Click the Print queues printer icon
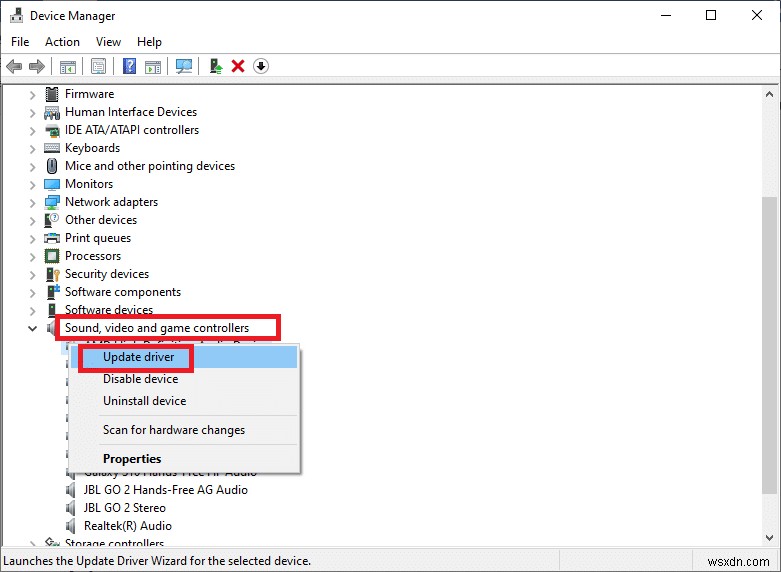This screenshot has width=781, height=572. (52, 238)
